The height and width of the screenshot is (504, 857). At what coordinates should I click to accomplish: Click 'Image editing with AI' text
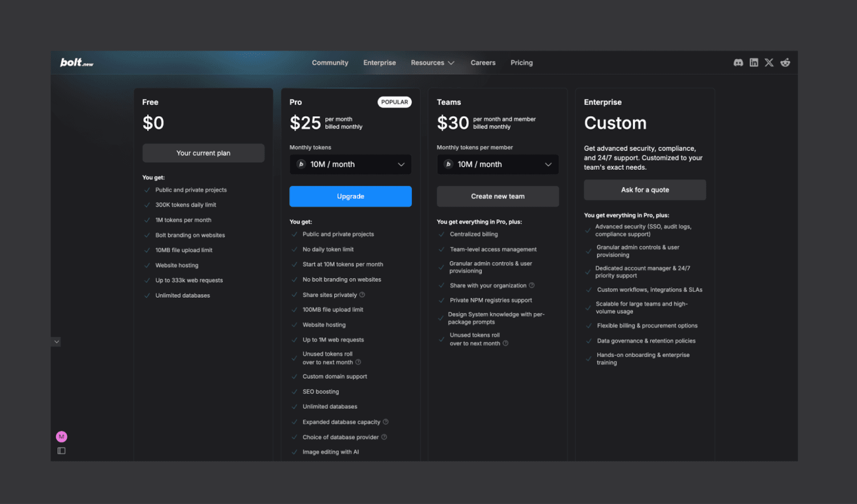coord(331,452)
